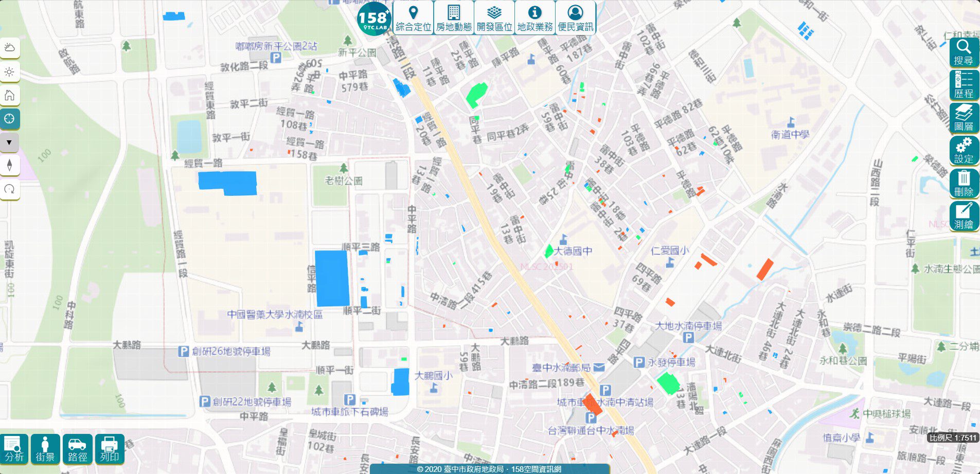Open the 設定 settings panel
The image size is (980, 474).
[x=964, y=152]
